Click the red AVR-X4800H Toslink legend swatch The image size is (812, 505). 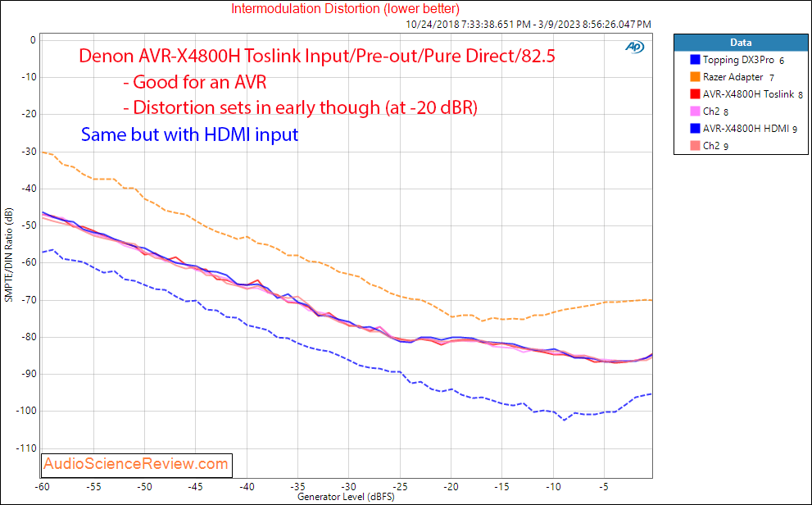coord(695,93)
